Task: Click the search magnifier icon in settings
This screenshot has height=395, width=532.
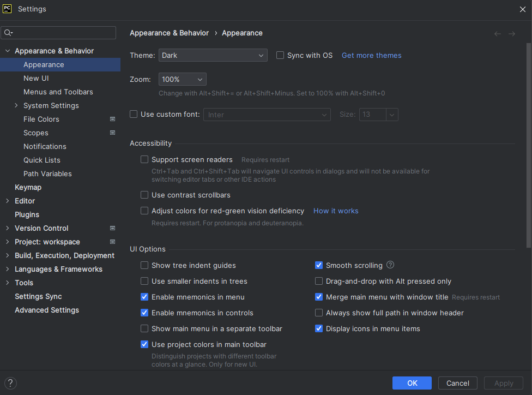Action: tap(8, 33)
